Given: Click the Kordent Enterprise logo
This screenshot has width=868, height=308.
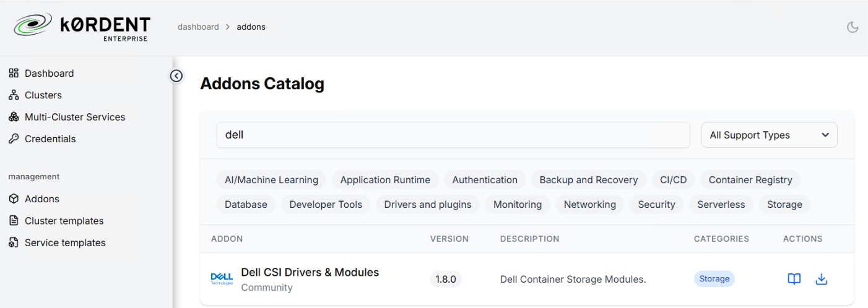Looking at the screenshot, I should [x=82, y=28].
